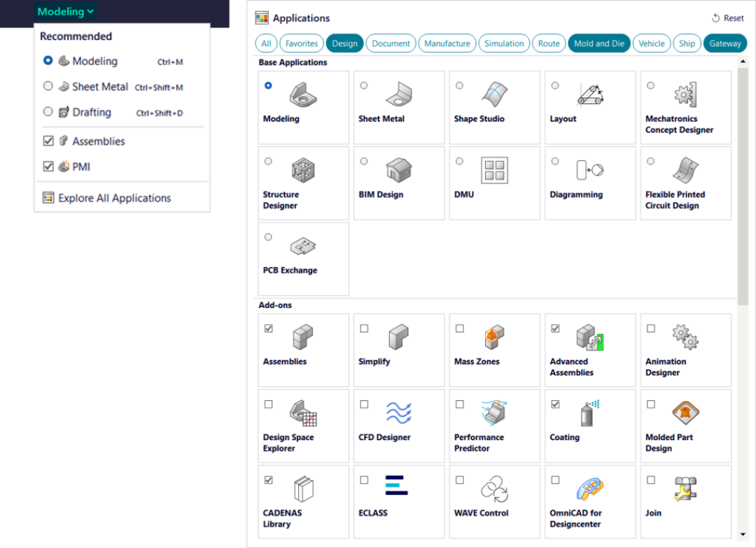Uncheck Assemblies checkbox in the Recommended menu
The width and height of the screenshot is (756, 548).
pyautogui.click(x=48, y=141)
